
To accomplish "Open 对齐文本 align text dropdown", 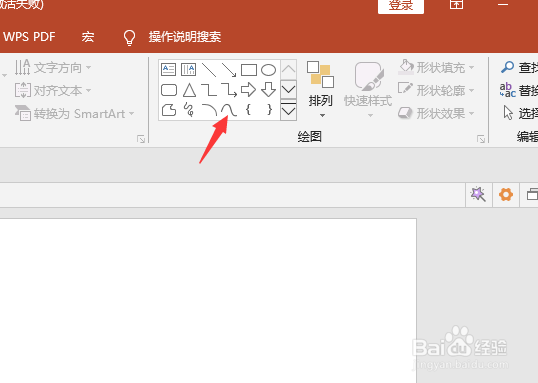I will [x=53, y=90].
